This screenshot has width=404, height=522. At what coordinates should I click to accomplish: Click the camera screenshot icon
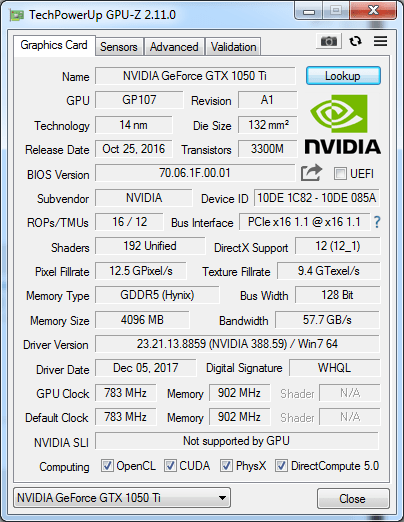coord(329,41)
